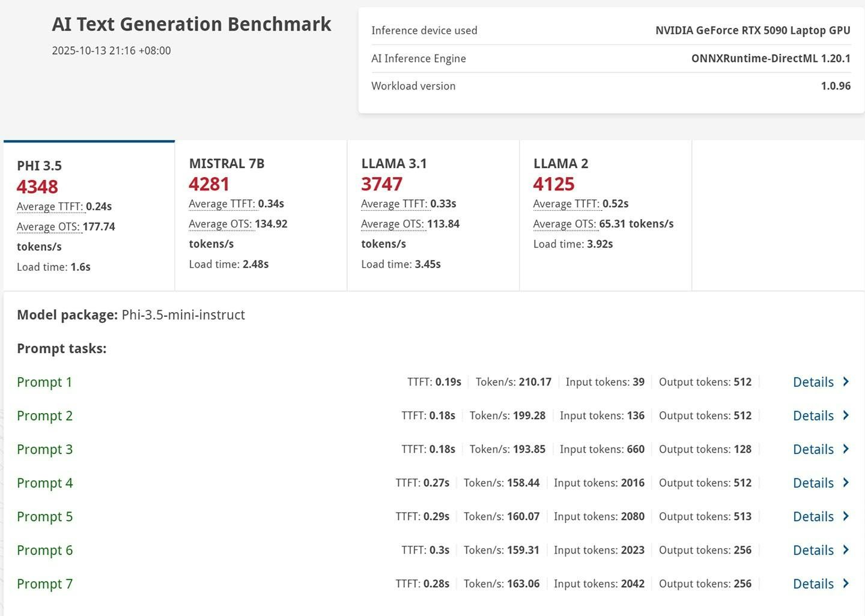Click Average TTFT label under LLAMA 2
The image size is (865, 616).
(566, 204)
